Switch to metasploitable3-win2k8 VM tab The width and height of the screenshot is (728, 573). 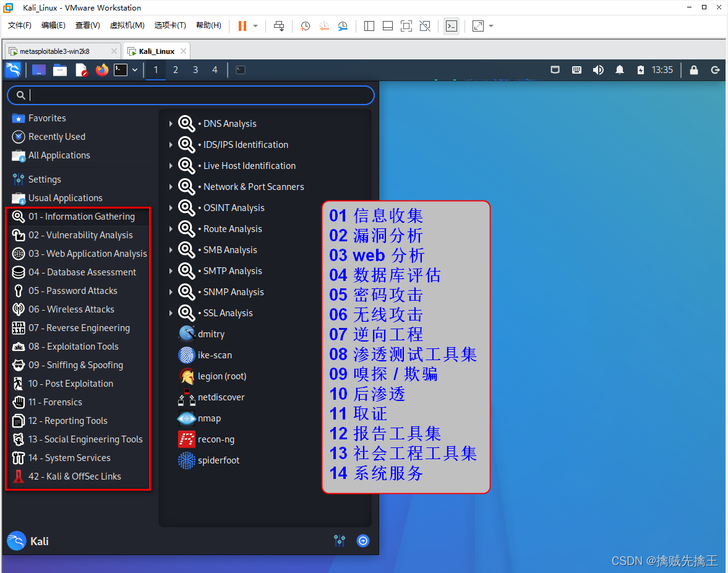62,51
